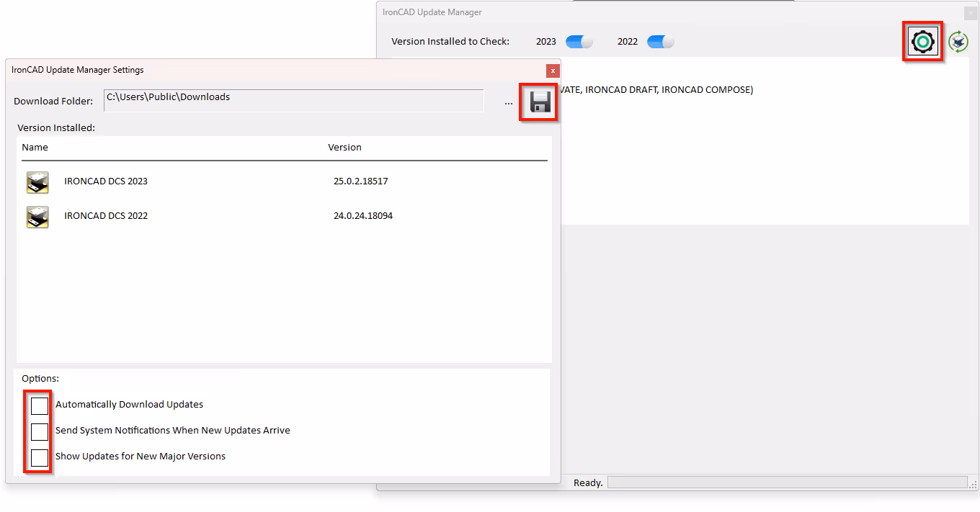Image resolution: width=980 pixels, height=512 pixels.
Task: Click the Ready status text
Action: click(x=588, y=482)
